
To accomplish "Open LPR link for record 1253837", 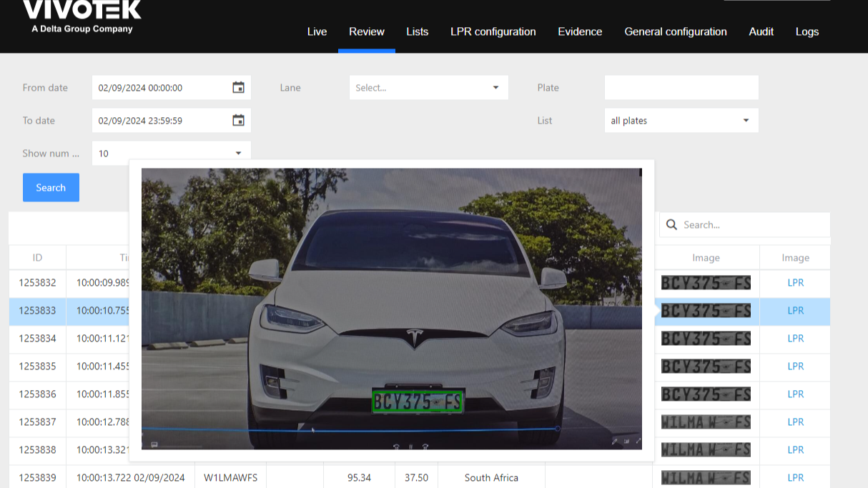I will pyautogui.click(x=795, y=422).
